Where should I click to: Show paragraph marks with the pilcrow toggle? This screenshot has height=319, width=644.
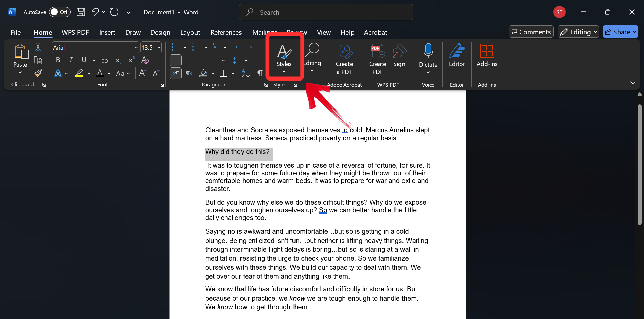click(260, 73)
